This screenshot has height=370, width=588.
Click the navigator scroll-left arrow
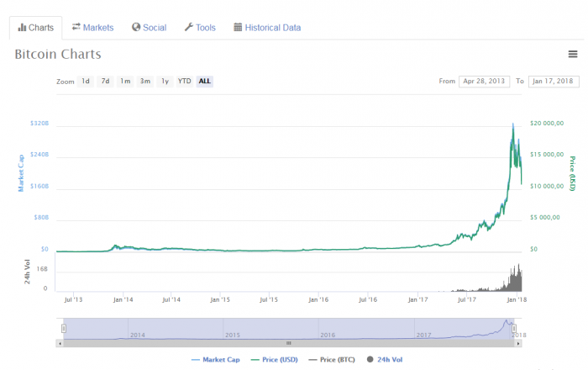60,343
